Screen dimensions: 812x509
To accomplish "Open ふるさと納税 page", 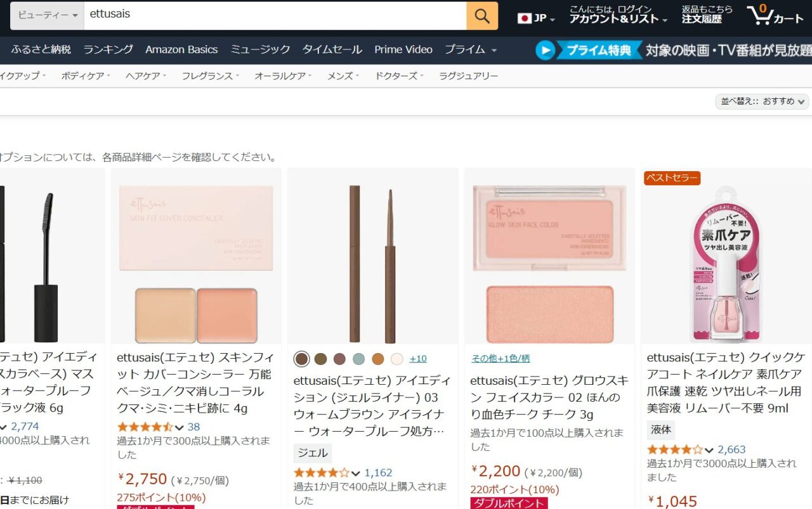I will coord(41,49).
